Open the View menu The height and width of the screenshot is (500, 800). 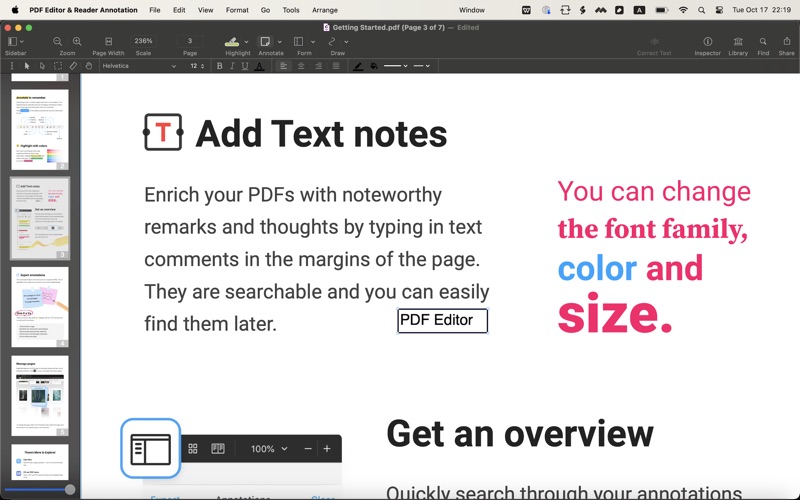pos(206,10)
